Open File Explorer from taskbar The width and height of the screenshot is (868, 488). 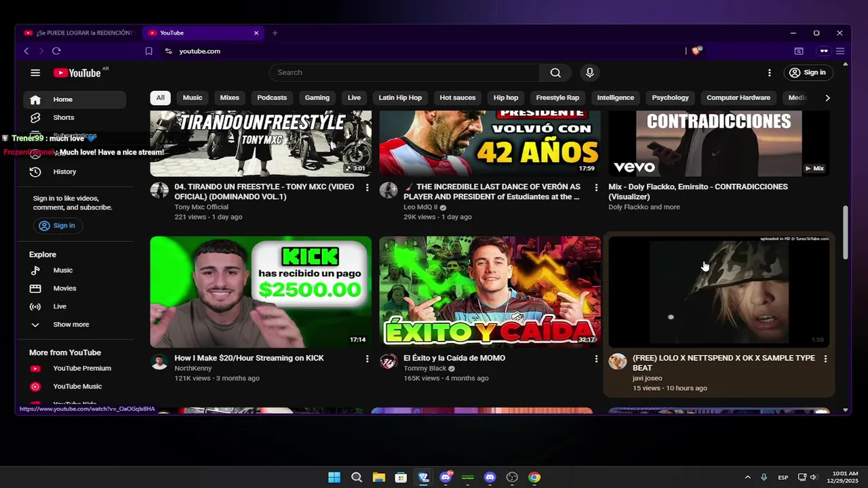[378, 477]
